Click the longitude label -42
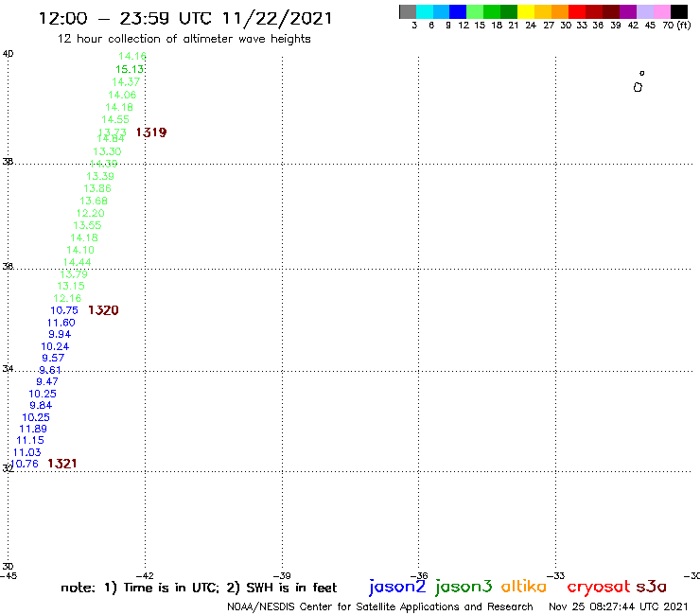The width and height of the screenshot is (700, 615). coord(145,576)
